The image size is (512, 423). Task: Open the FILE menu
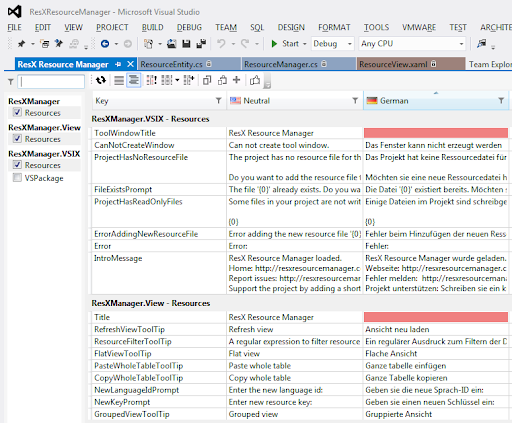pyautogui.click(x=14, y=27)
